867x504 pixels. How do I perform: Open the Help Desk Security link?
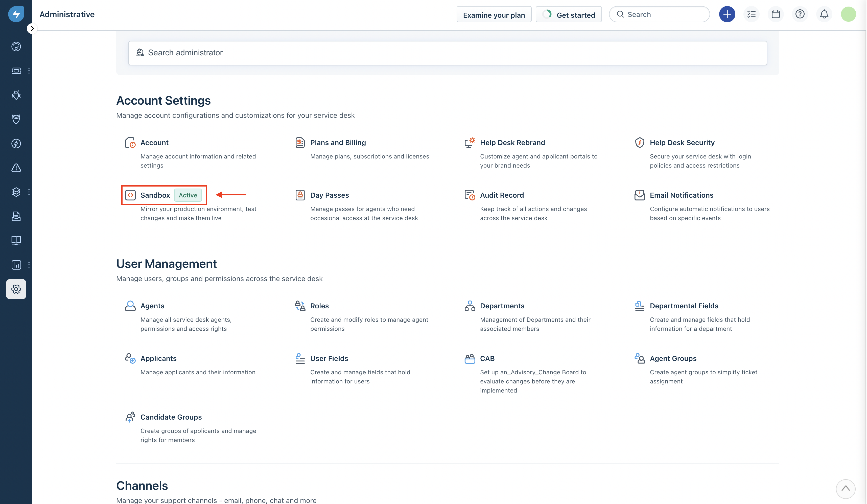(682, 142)
